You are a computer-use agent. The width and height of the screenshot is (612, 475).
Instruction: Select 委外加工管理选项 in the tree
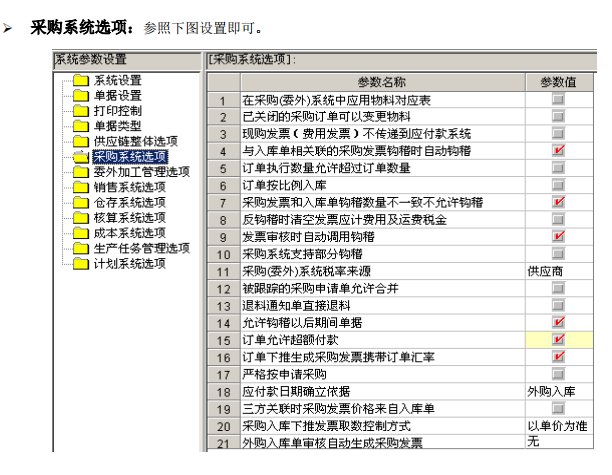pyautogui.click(x=141, y=172)
